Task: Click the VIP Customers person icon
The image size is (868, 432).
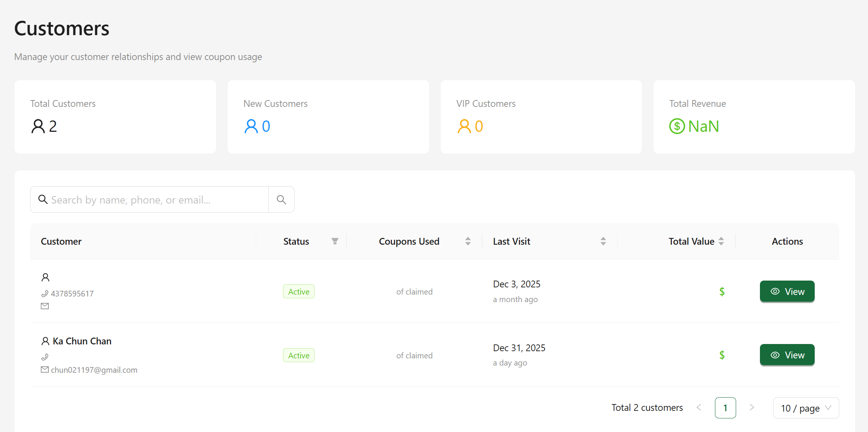Action: click(464, 126)
